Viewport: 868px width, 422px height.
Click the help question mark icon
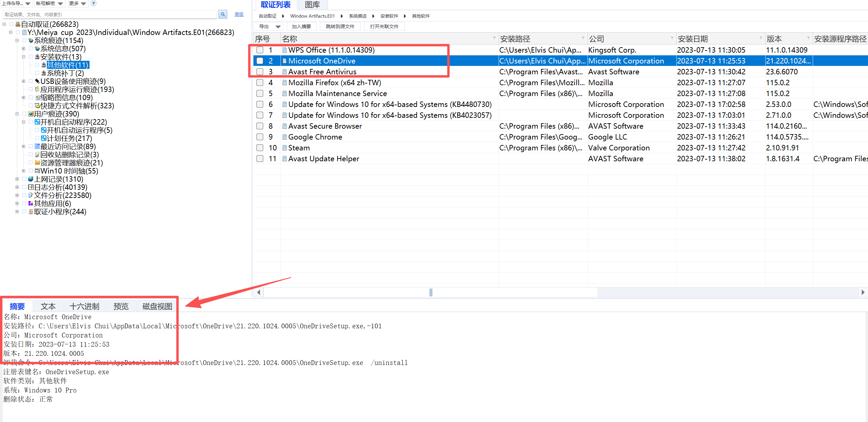click(94, 3)
